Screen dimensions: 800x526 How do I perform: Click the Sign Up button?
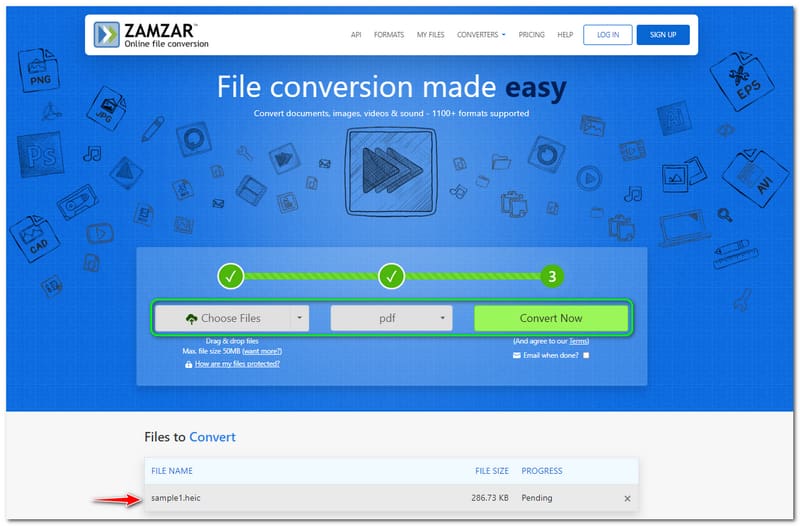663,35
